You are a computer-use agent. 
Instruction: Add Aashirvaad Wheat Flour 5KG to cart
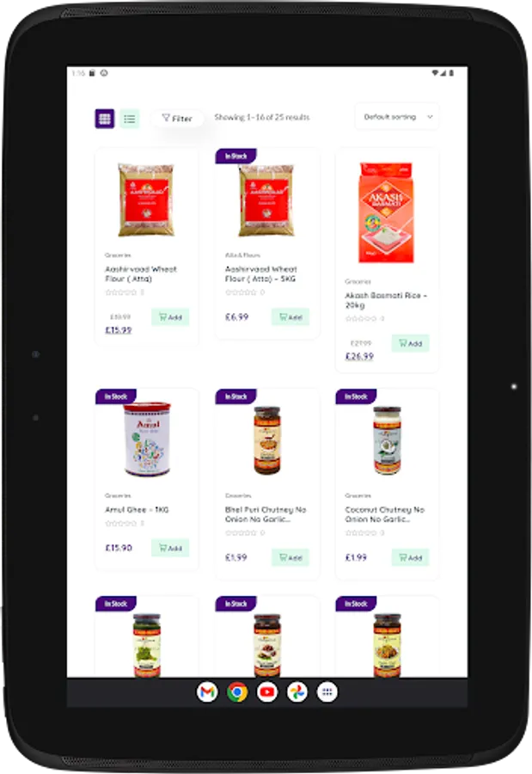[x=290, y=316]
